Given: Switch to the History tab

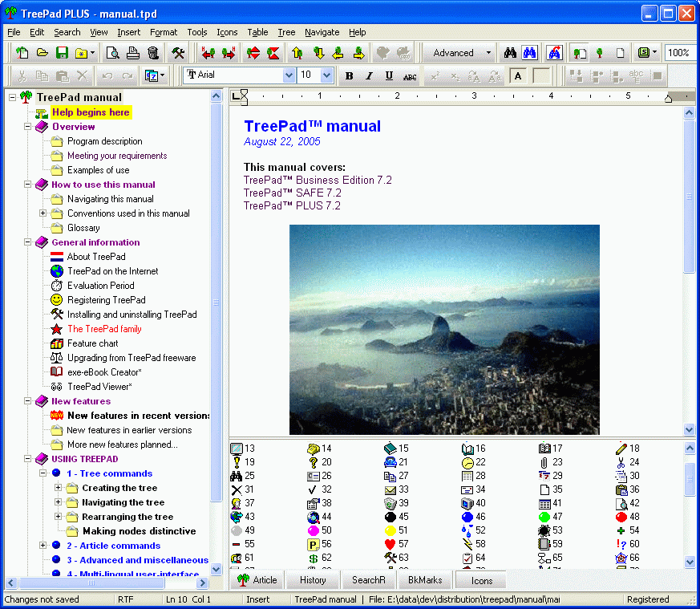Looking at the screenshot, I should (313, 580).
